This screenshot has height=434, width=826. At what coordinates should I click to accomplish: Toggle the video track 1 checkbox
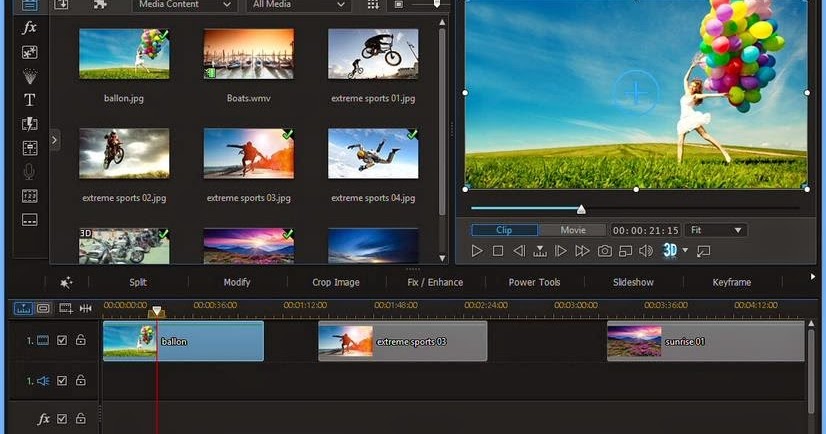coord(62,341)
